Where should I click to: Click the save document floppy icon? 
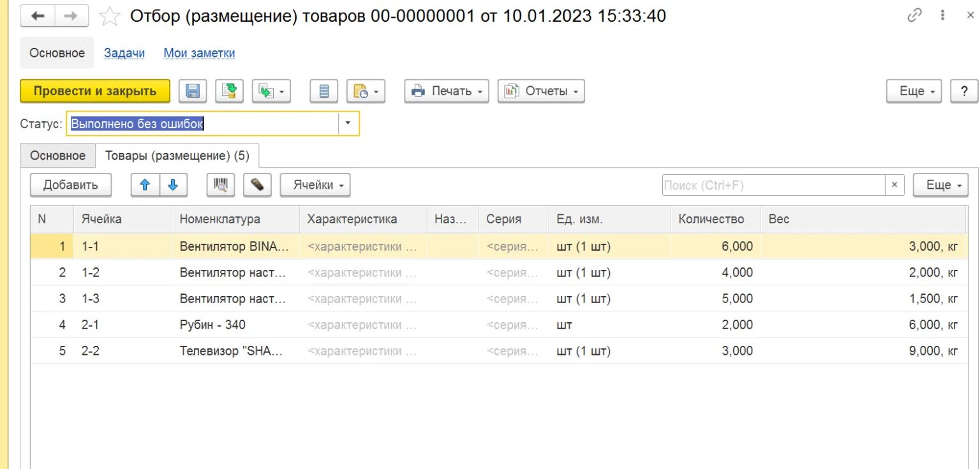(193, 91)
